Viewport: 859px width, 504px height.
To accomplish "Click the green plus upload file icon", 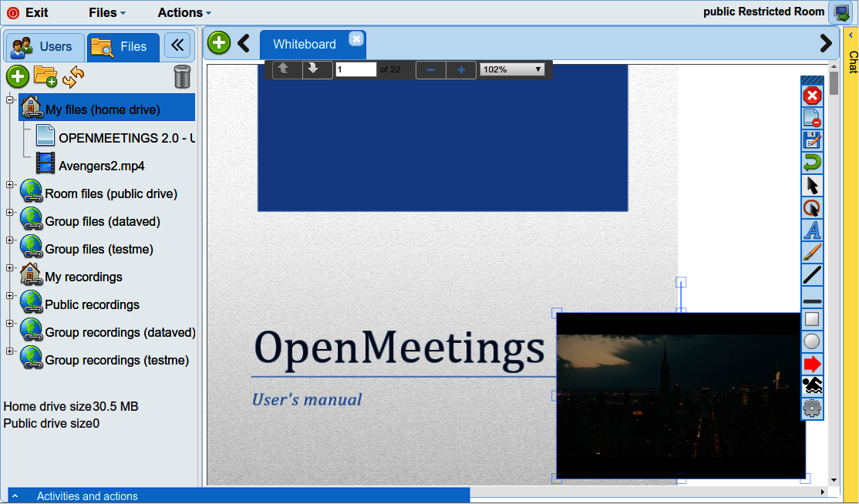I will (x=18, y=76).
